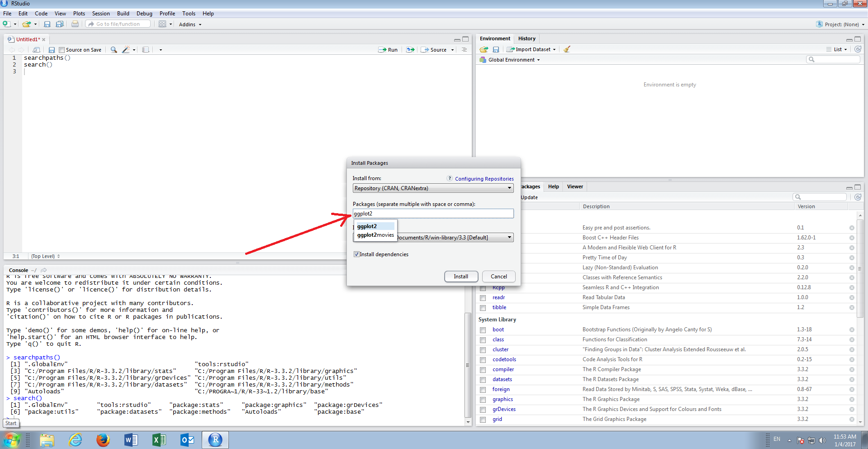The height and width of the screenshot is (449, 868).
Task: Expand the Source button dropdown arrow
Action: [x=452, y=50]
